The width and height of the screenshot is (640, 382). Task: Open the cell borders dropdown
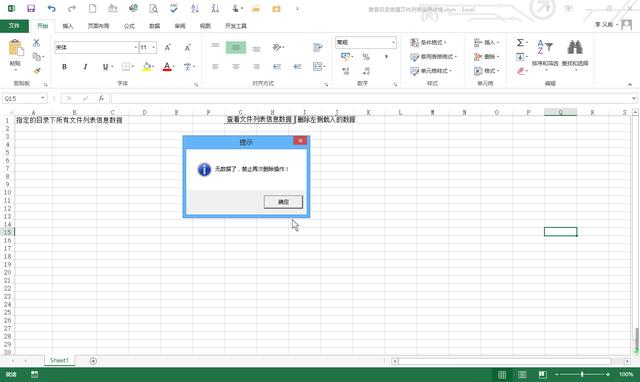click(x=133, y=67)
